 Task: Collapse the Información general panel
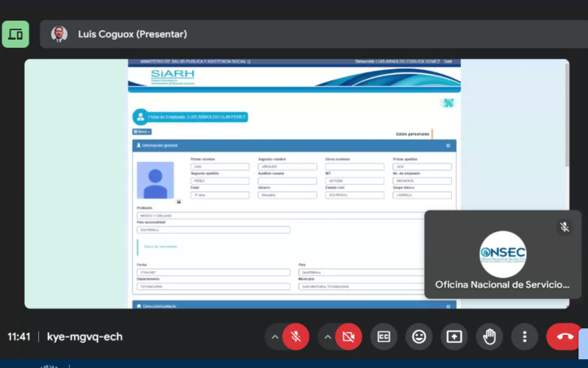(x=448, y=146)
